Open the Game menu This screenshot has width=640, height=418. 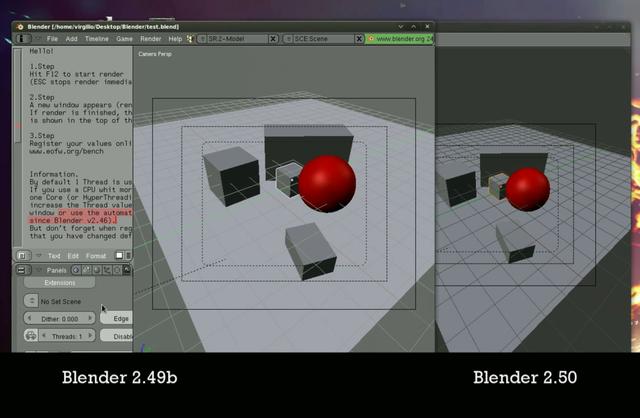pyautogui.click(x=124, y=39)
